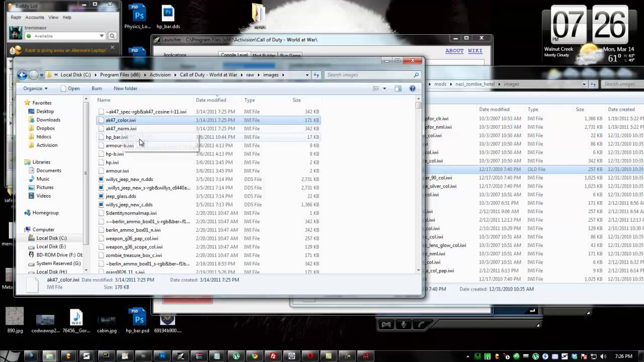Open Dropbox in Favorites
644x362 pixels.
[45, 128]
